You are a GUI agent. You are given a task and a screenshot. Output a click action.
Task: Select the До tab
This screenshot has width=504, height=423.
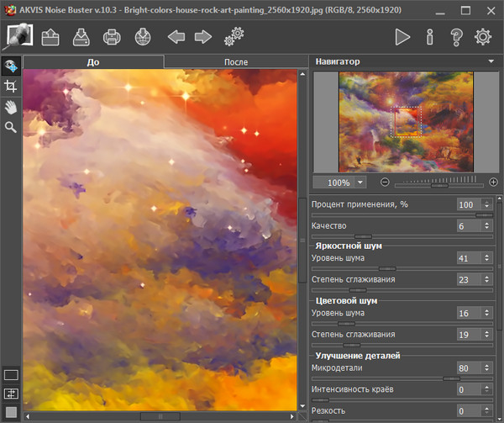coord(92,62)
